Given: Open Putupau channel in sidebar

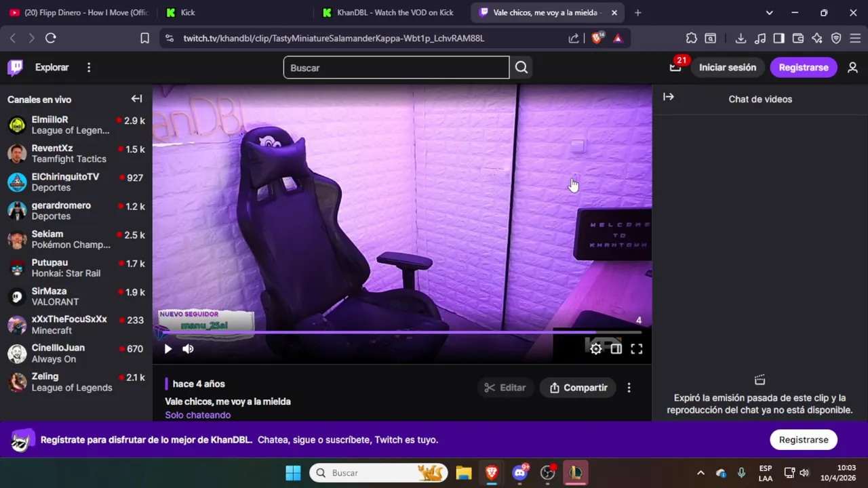Looking at the screenshot, I should coord(76,268).
